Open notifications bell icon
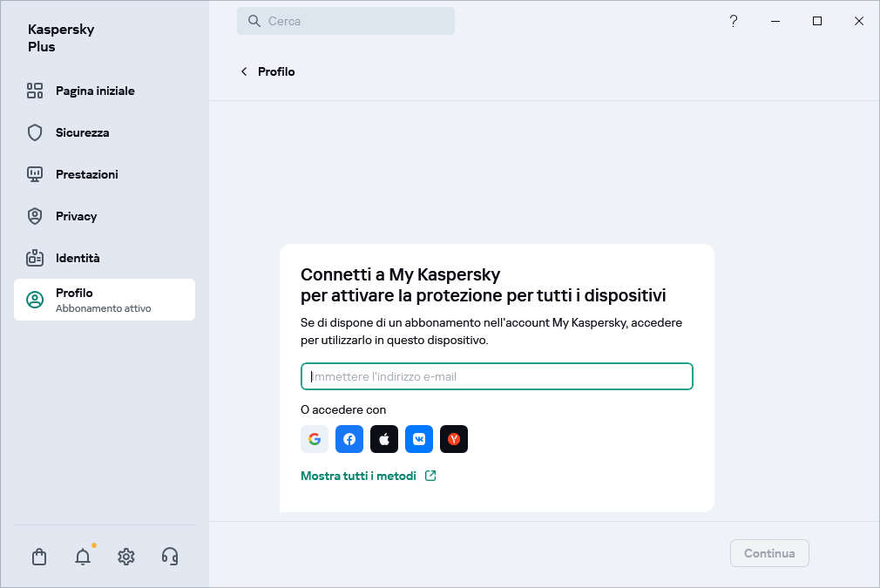This screenshot has width=880, height=588. [x=83, y=557]
